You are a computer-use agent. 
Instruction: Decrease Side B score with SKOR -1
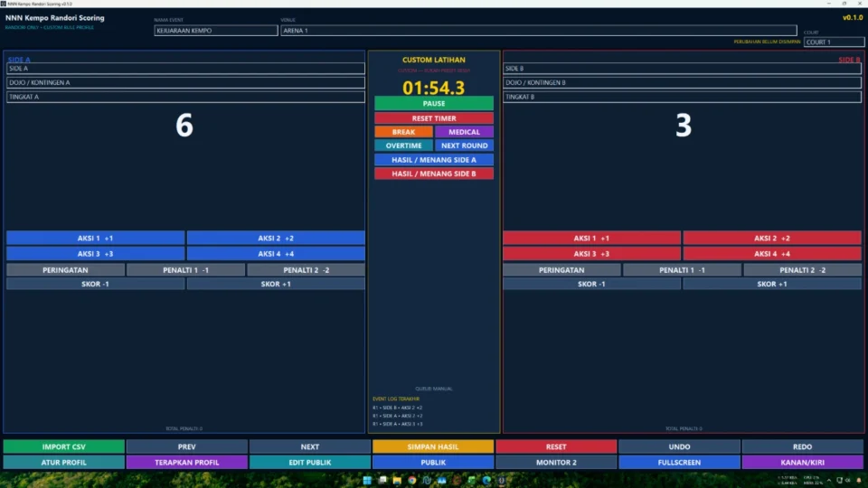click(591, 284)
